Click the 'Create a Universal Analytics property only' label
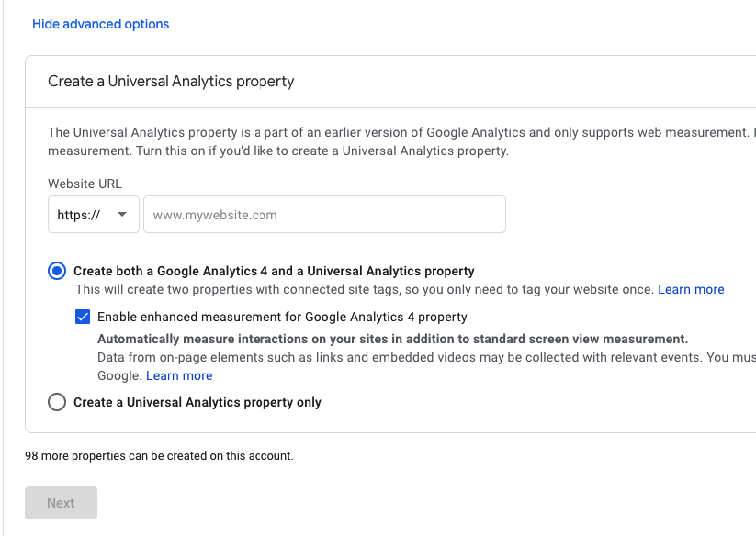Screen dimensions: 756x536 (197, 402)
